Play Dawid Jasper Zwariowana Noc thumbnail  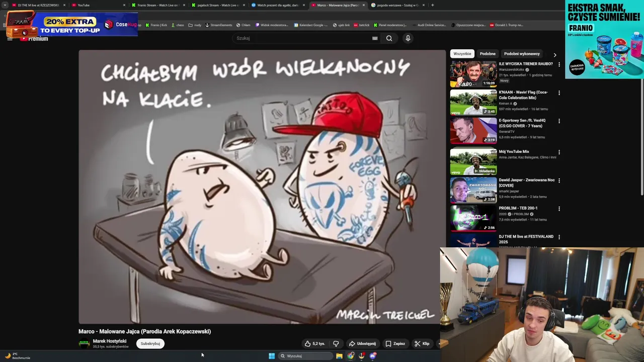[x=473, y=190]
